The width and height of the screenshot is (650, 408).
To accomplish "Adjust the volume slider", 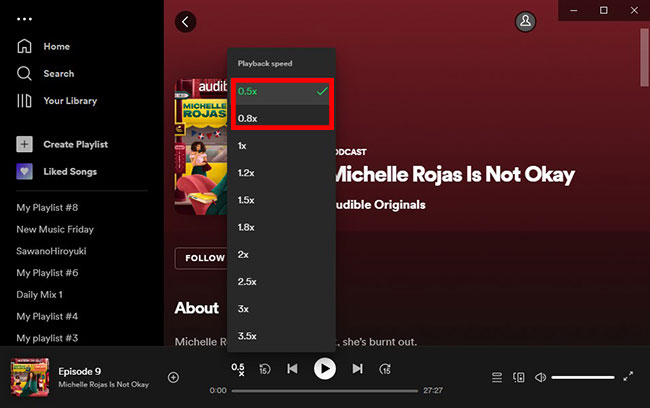I will [583, 377].
